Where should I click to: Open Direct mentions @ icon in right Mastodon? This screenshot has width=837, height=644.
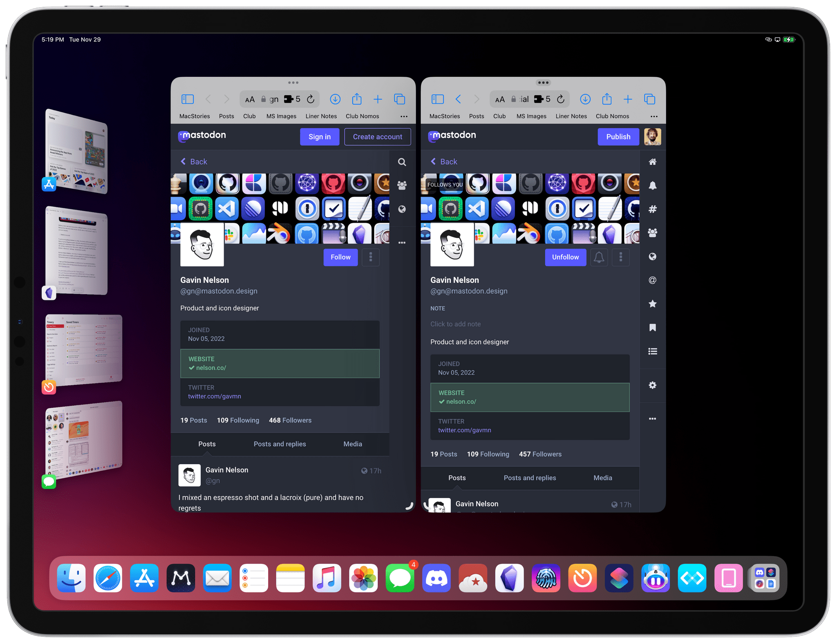click(653, 280)
